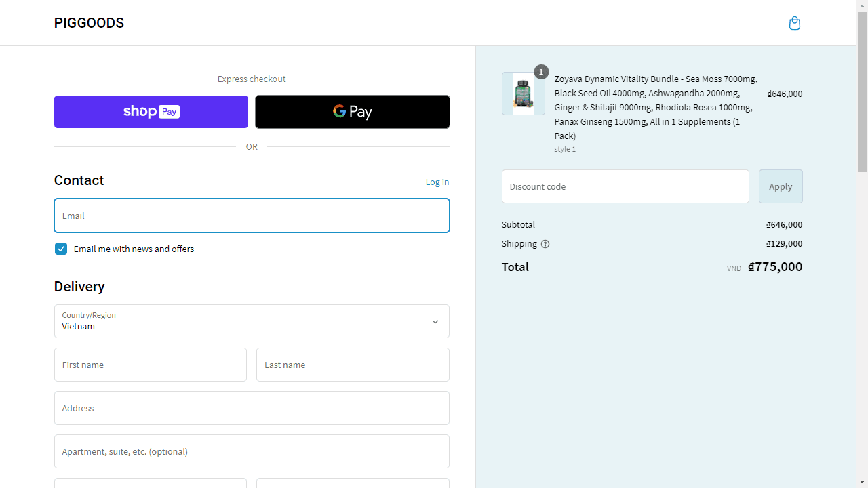The height and width of the screenshot is (488, 868).
Task: Click the quantity badge on the product image
Action: click(x=541, y=72)
